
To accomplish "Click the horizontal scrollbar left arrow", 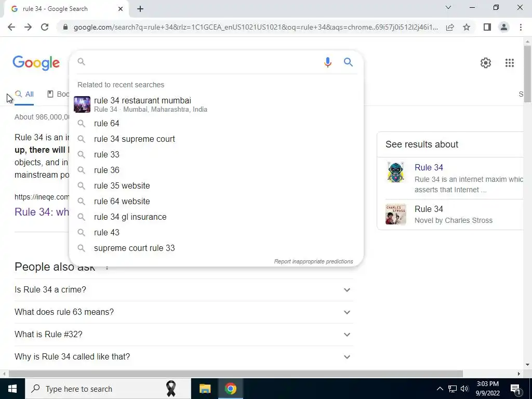I will pos(4,374).
